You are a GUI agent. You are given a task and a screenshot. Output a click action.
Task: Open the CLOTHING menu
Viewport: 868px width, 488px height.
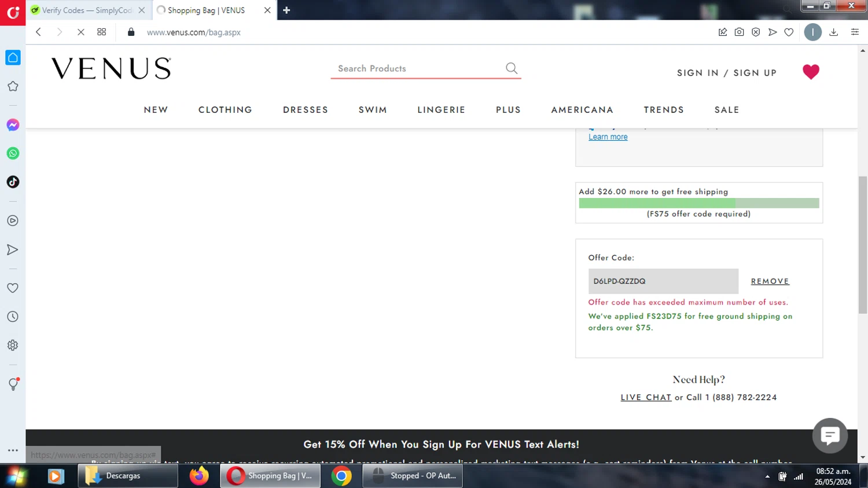[225, 110]
